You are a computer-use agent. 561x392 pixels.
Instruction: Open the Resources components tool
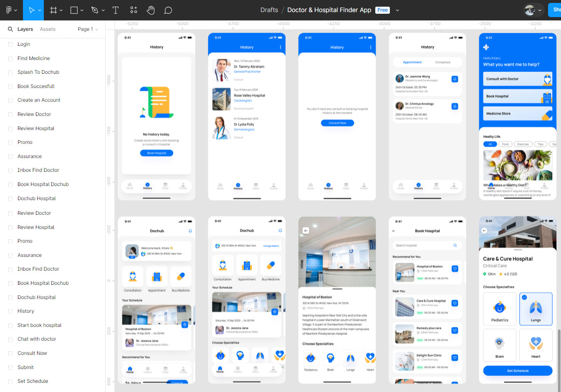134,10
